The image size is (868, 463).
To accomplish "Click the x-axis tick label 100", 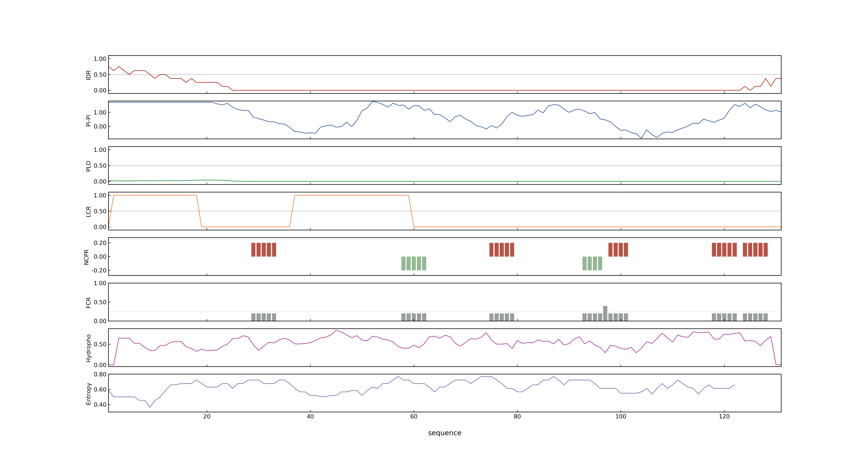I will click(620, 416).
